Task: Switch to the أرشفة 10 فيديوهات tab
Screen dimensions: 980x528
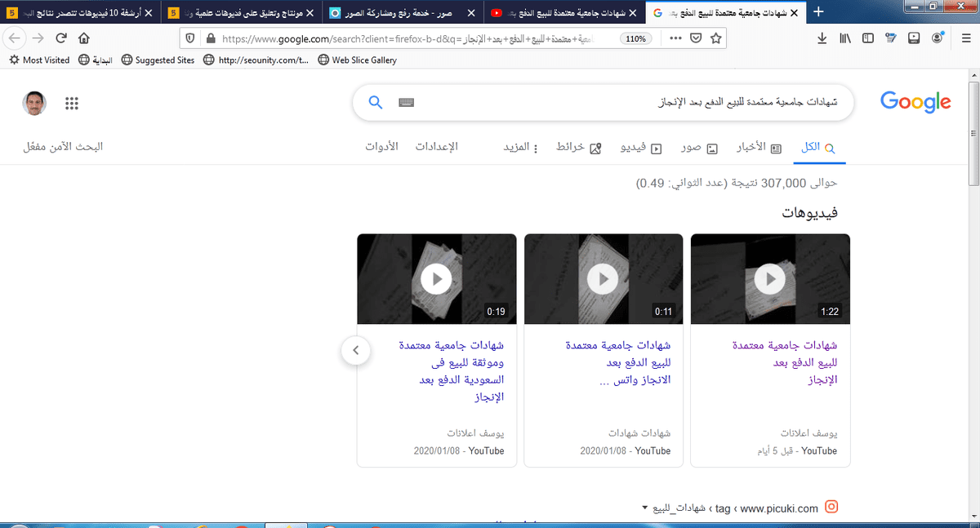Action: pyautogui.click(x=78, y=13)
